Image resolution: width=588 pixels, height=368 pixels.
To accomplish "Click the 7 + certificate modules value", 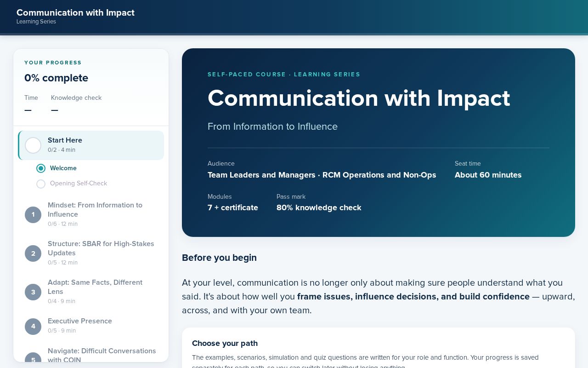I will coord(233,207).
